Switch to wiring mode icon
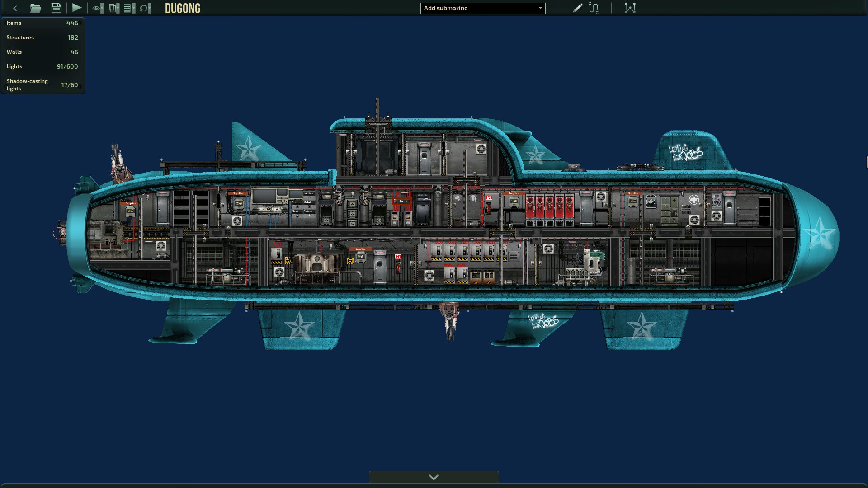Image resolution: width=868 pixels, height=488 pixels. pyautogui.click(x=594, y=8)
